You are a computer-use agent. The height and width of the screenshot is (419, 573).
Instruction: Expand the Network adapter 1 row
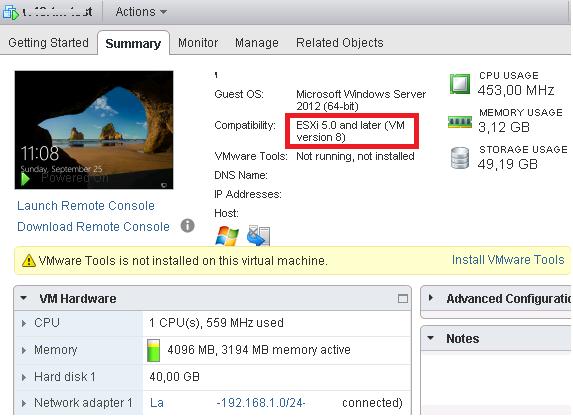tap(24, 403)
